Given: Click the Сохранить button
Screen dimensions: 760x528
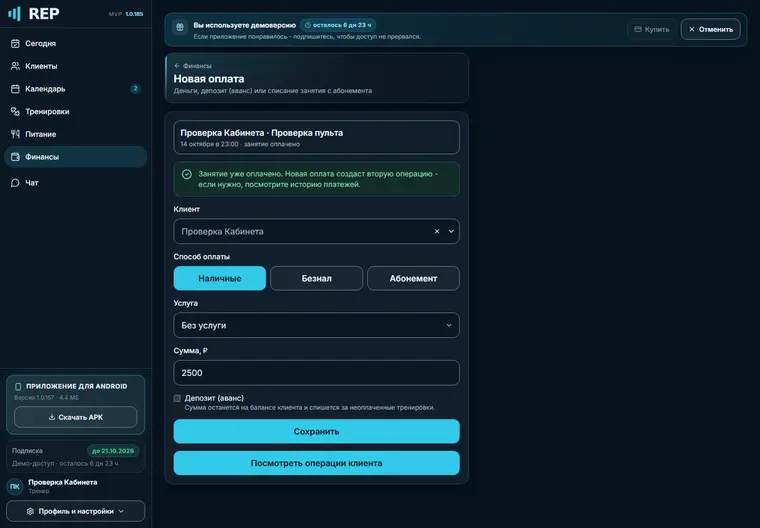Looking at the screenshot, I should 317,432.
